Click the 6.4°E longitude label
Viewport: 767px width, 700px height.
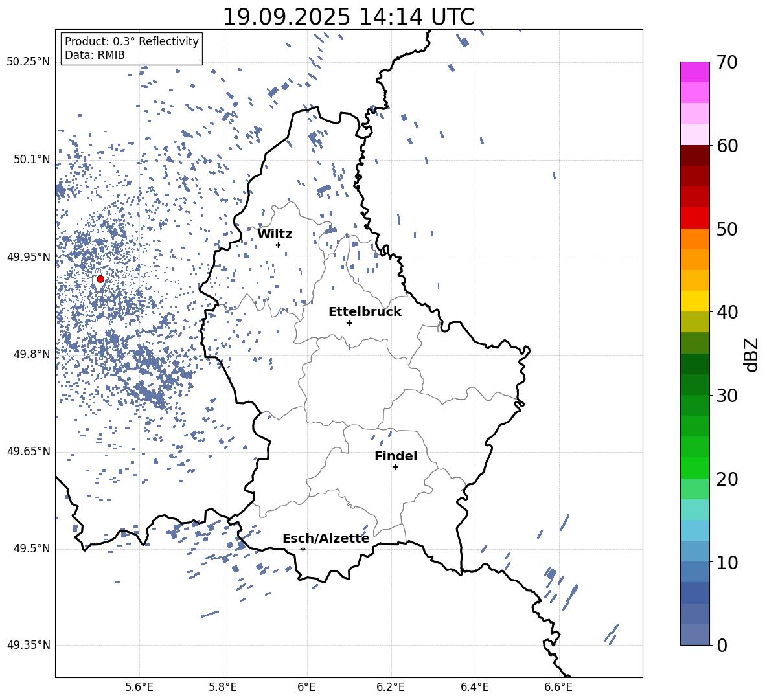point(475,687)
